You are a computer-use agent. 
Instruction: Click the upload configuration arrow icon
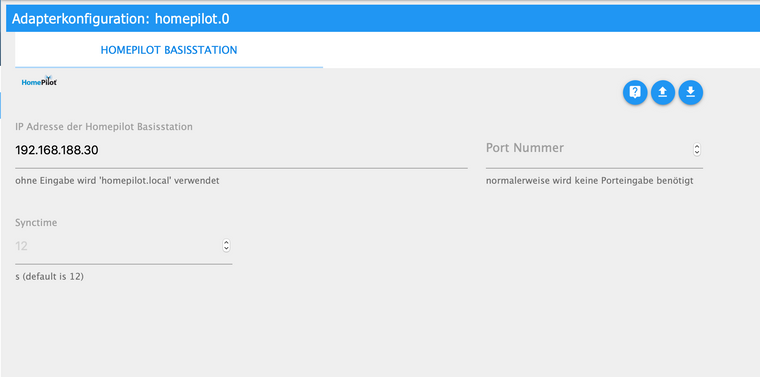click(x=663, y=92)
